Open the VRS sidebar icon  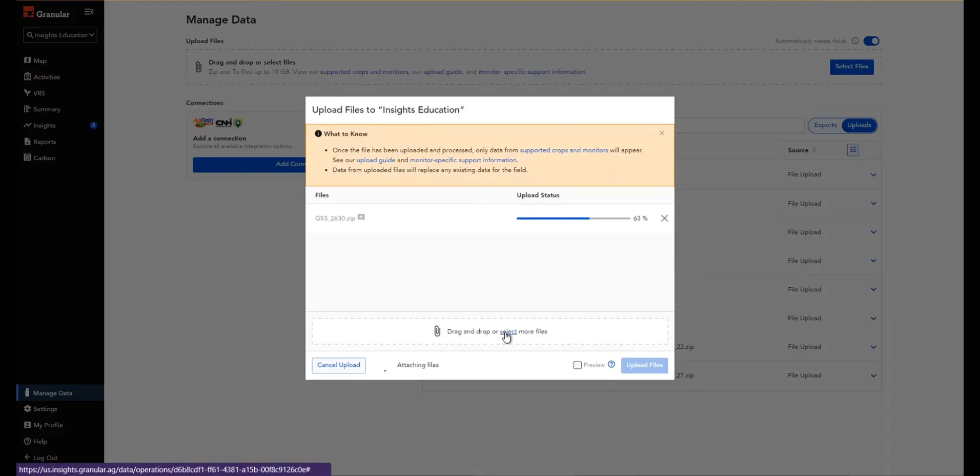pyautogui.click(x=28, y=93)
